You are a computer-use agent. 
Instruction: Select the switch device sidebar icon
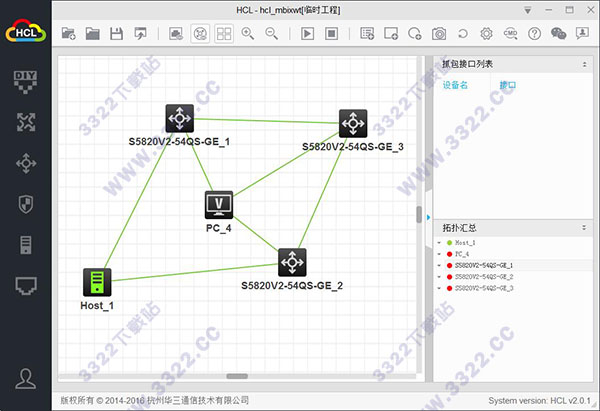26,163
